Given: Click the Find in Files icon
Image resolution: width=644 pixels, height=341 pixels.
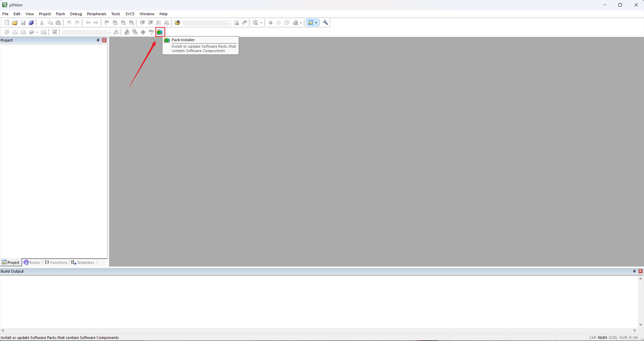Looking at the screenshot, I should [x=177, y=23].
